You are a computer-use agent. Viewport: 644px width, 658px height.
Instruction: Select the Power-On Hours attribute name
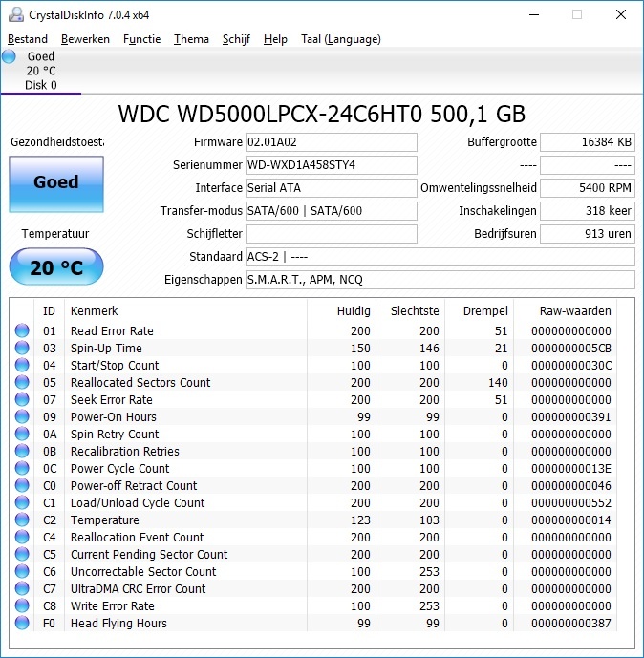coord(114,417)
